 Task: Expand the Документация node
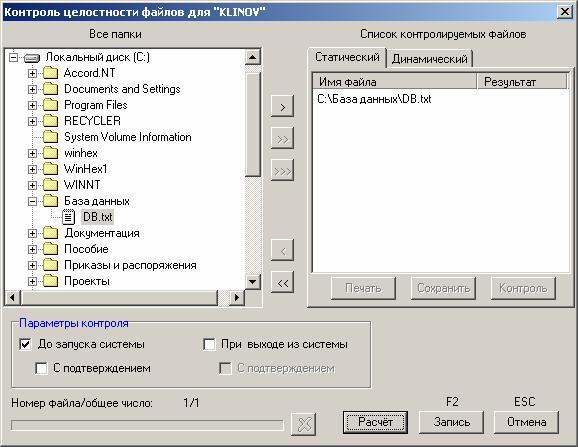coord(32,233)
